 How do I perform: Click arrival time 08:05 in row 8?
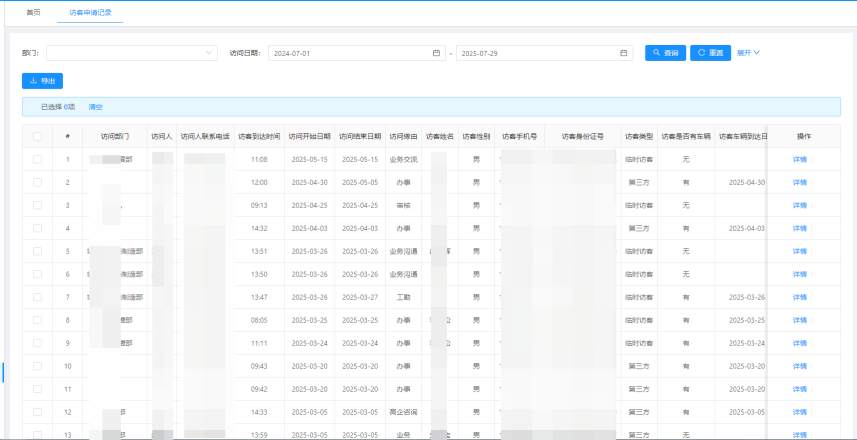click(x=259, y=320)
